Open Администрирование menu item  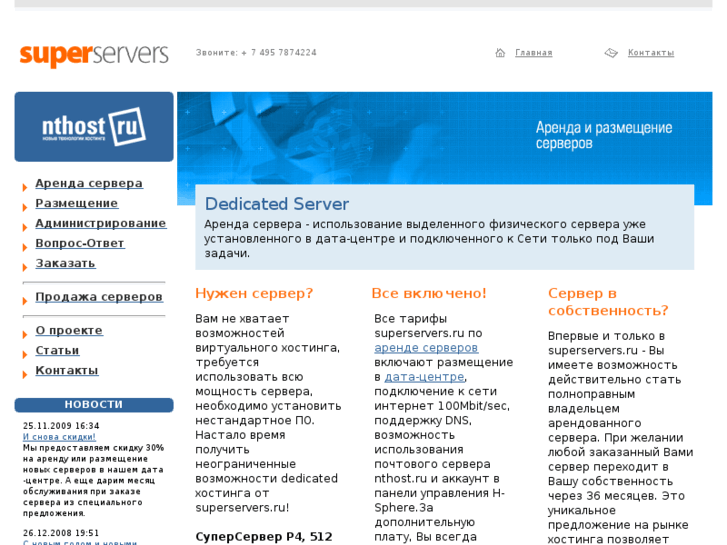(x=101, y=223)
